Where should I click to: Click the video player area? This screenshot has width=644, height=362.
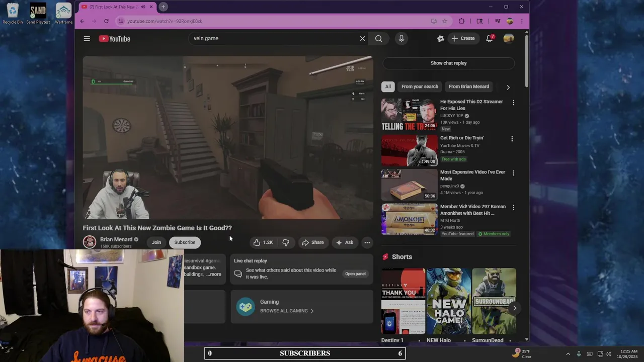pyautogui.click(x=228, y=137)
